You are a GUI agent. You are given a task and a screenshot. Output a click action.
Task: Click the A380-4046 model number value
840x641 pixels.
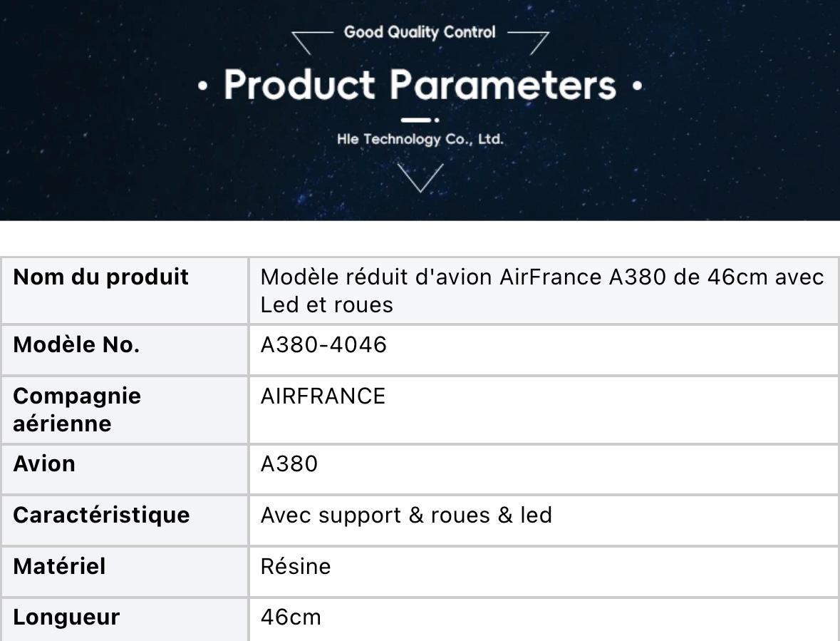(323, 344)
